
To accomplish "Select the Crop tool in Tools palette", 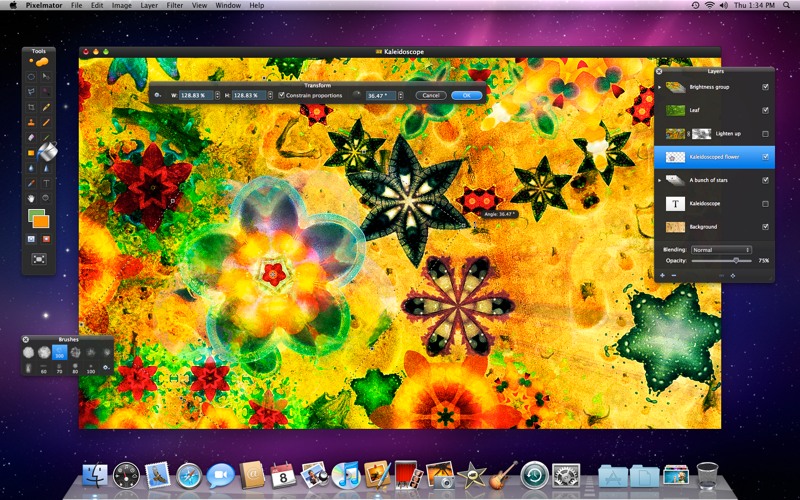I will [32, 106].
